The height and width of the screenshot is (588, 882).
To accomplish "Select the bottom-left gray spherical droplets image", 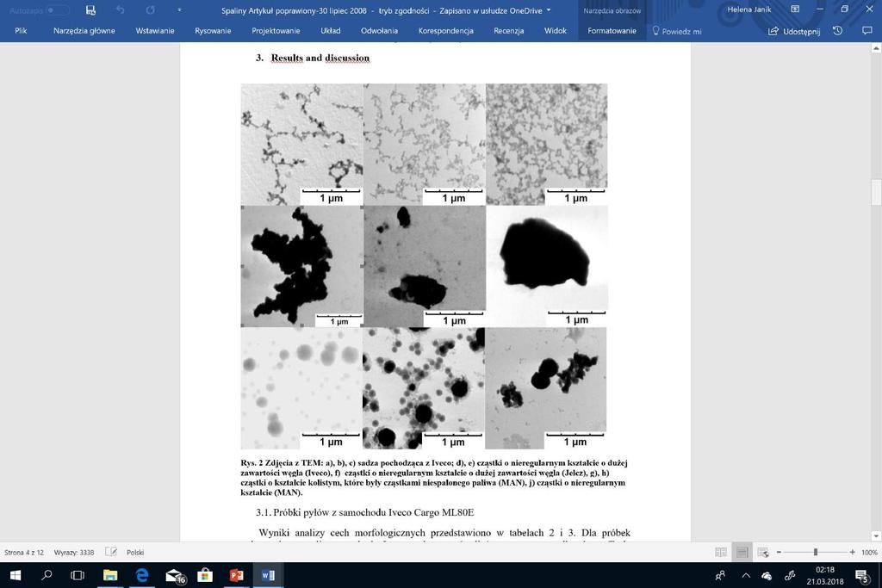I will 301,388.
